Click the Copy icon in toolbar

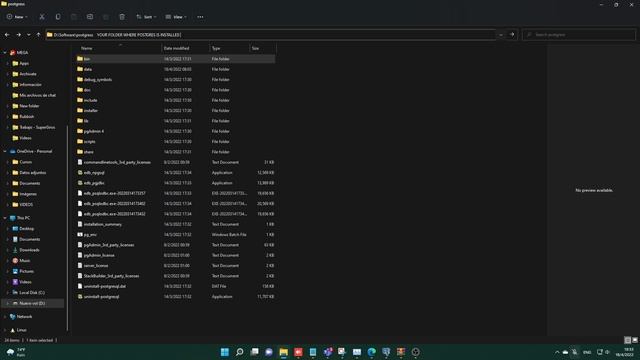[x=58, y=17]
